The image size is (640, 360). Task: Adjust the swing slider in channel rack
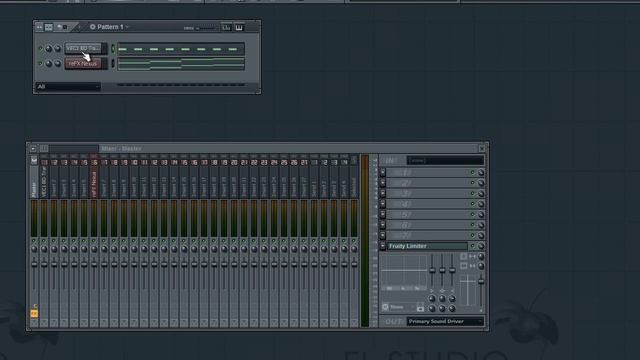[x=206, y=28]
